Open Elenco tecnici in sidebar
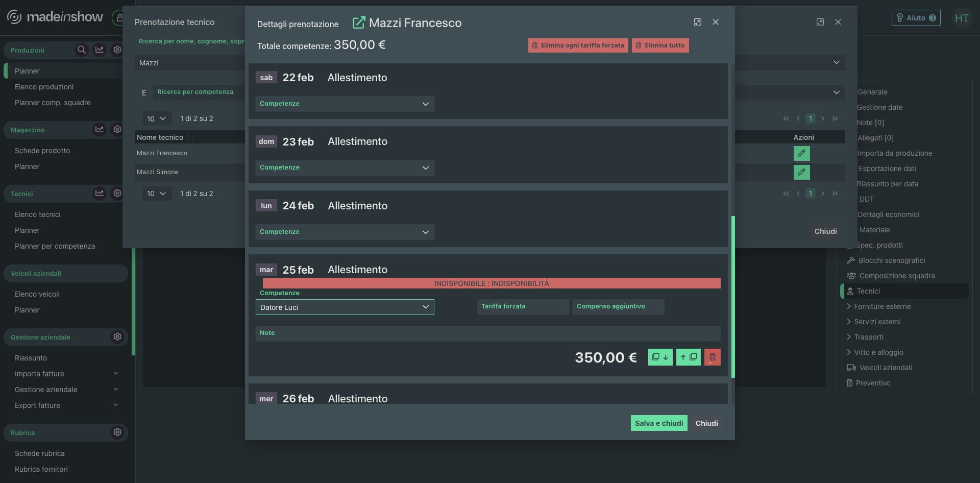 38,214
